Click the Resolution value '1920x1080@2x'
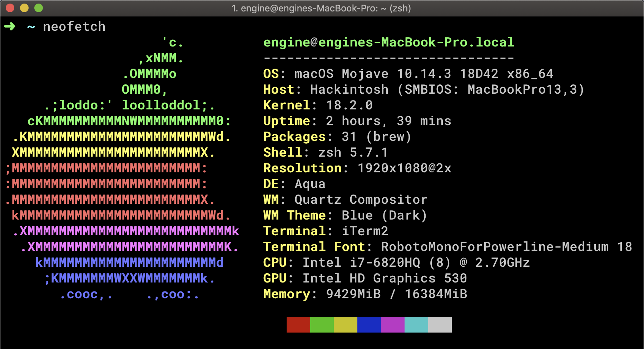Image resolution: width=644 pixels, height=349 pixels. [404, 168]
